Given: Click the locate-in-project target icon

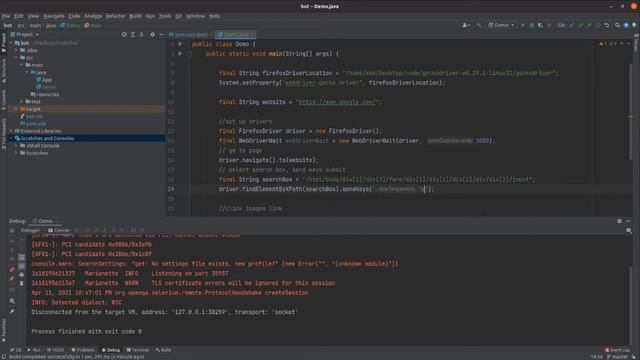Looking at the screenshot, I should coord(124,35).
